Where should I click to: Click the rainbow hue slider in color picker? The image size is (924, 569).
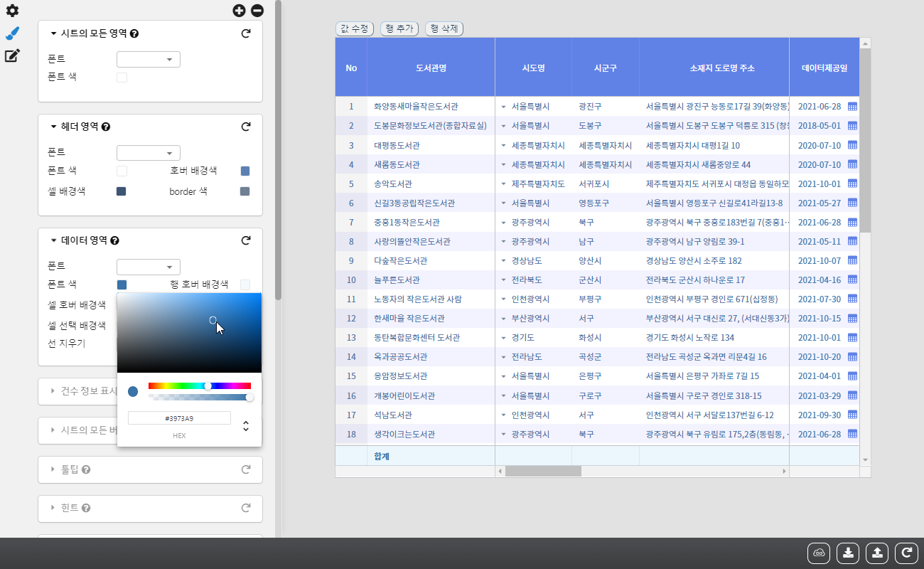pos(200,385)
